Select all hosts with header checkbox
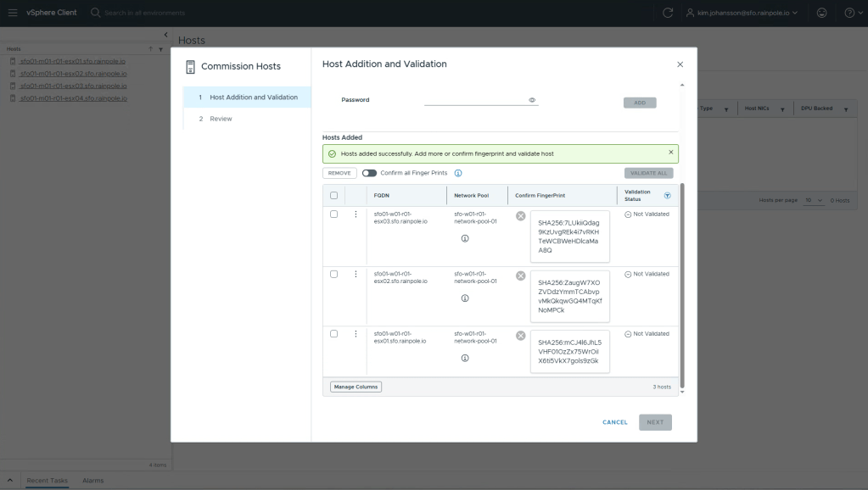The height and width of the screenshot is (490, 868). click(x=333, y=195)
